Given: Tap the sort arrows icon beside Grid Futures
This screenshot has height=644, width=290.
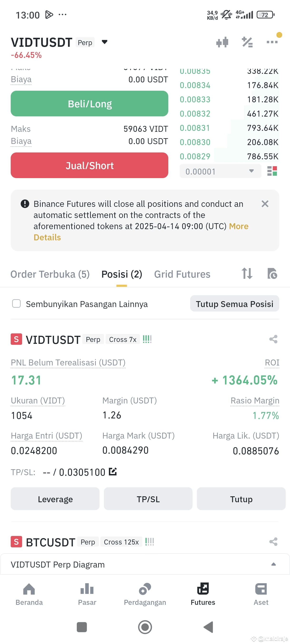Looking at the screenshot, I should point(247,273).
